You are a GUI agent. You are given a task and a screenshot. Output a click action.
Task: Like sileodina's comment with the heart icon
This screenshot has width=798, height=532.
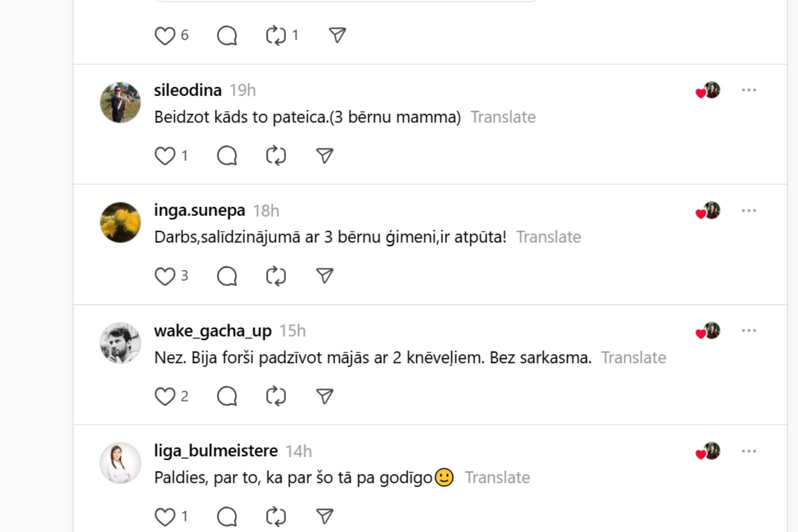click(165, 156)
